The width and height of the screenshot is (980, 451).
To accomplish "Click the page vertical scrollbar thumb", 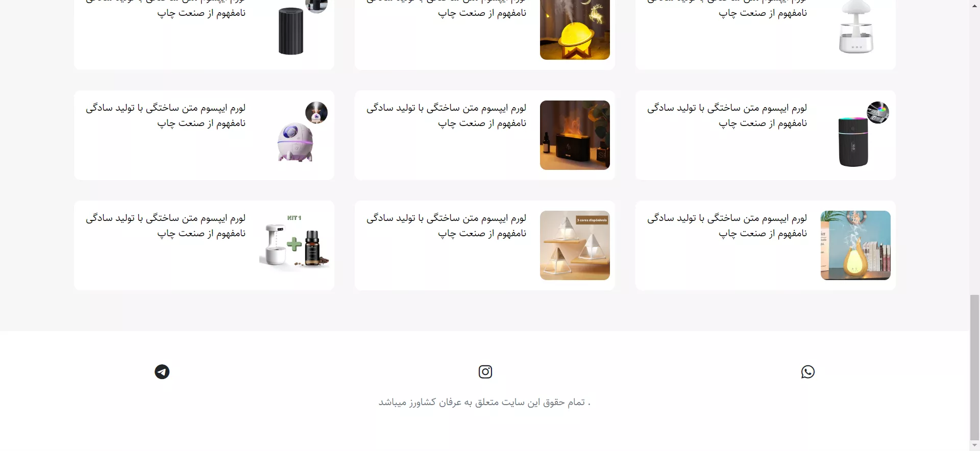I will [975, 366].
